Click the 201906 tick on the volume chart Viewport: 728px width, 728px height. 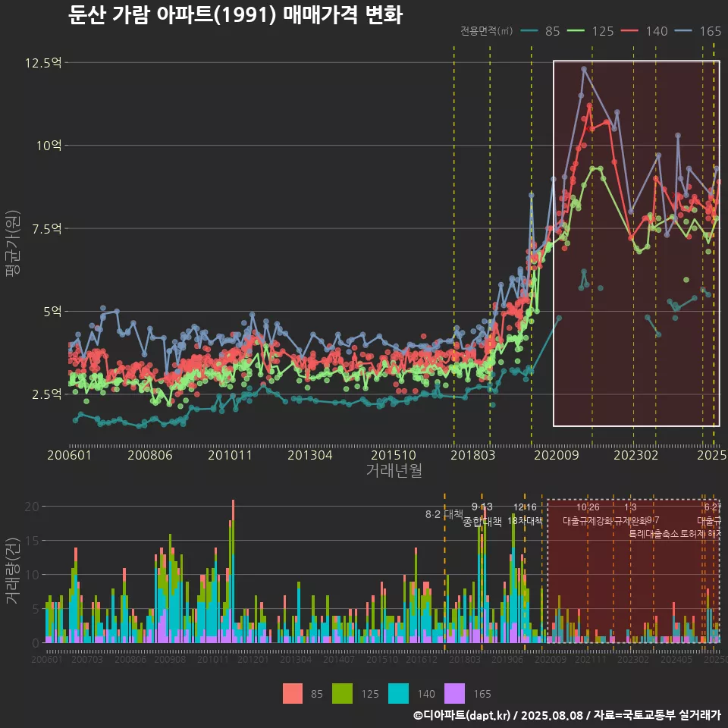coord(507,659)
